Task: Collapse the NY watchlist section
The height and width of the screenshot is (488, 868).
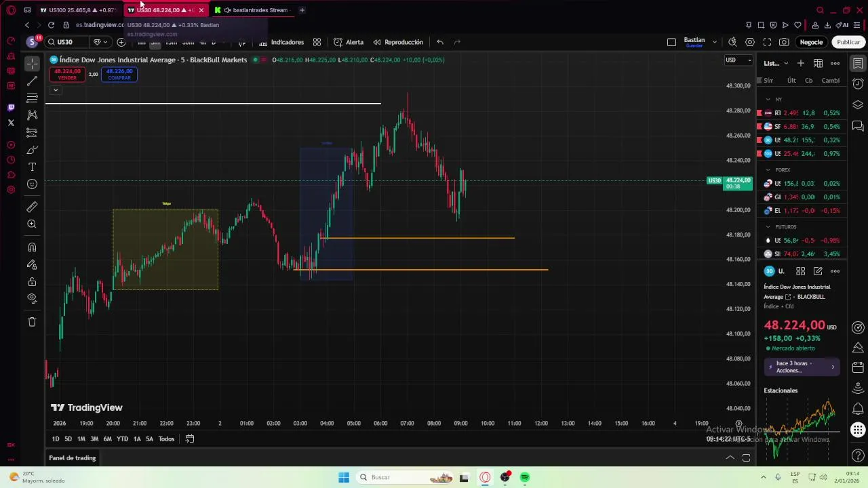Action: 768,100
